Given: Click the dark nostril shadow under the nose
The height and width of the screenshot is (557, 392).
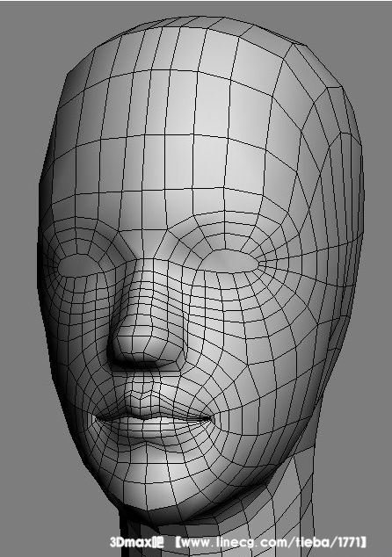Looking at the screenshot, I should click(x=146, y=365).
